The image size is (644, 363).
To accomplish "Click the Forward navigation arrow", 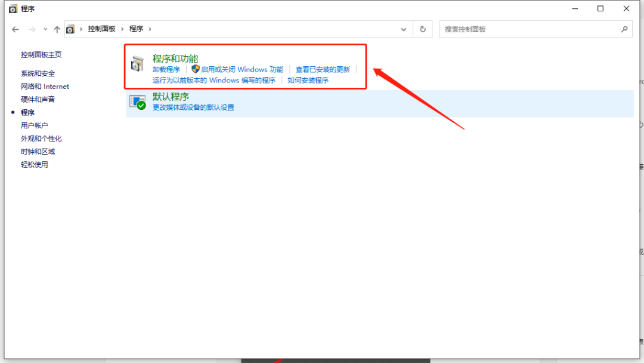I will pos(32,29).
